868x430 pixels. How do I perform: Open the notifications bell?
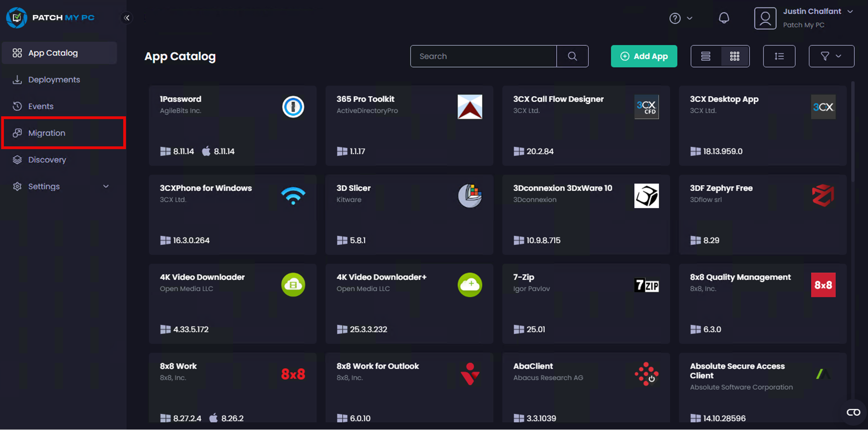coord(723,18)
